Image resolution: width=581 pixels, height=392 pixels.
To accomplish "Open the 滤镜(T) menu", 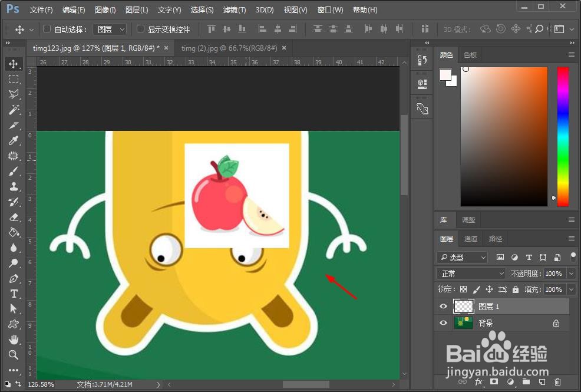I will point(235,10).
